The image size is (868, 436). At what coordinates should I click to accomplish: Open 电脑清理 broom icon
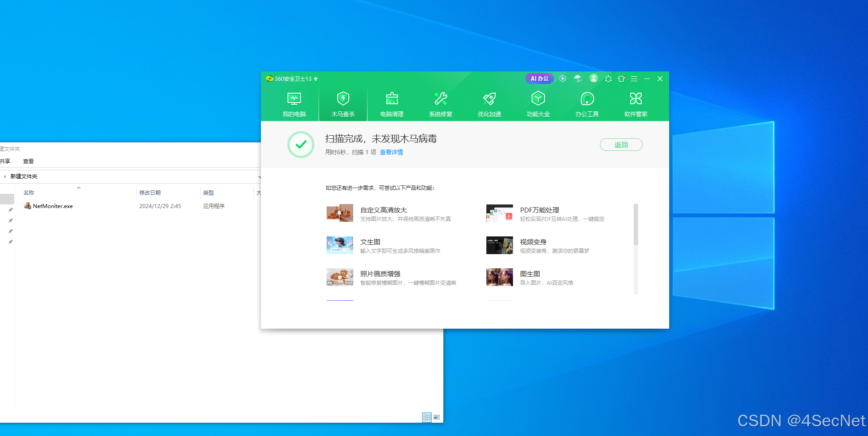(392, 98)
